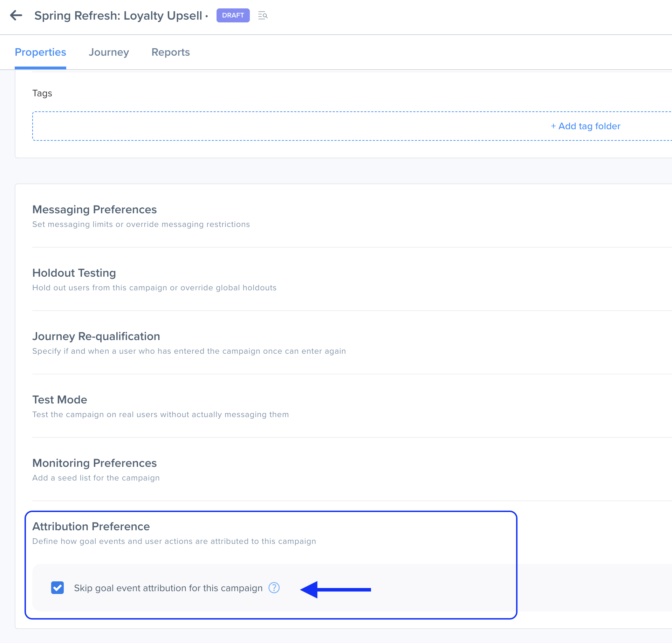Select the Properties tab

40,52
